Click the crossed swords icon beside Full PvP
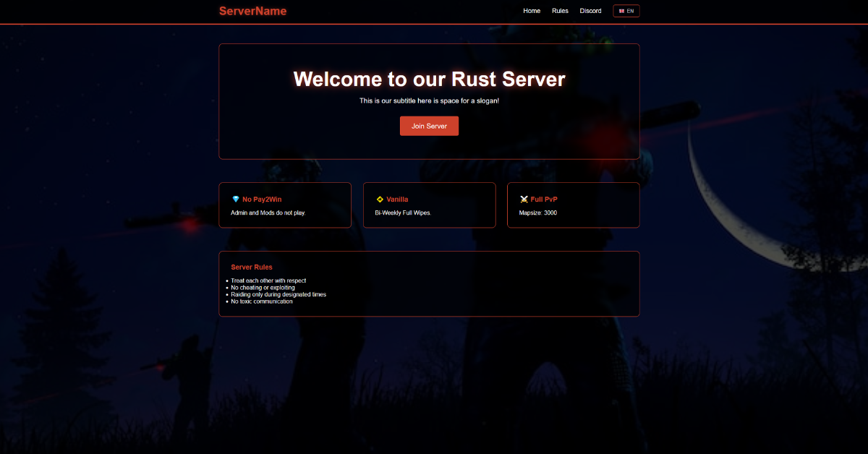The width and height of the screenshot is (868, 454). (524, 199)
